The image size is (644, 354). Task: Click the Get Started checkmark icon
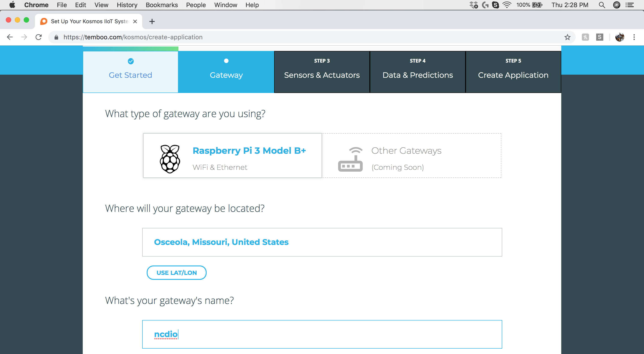point(131,61)
